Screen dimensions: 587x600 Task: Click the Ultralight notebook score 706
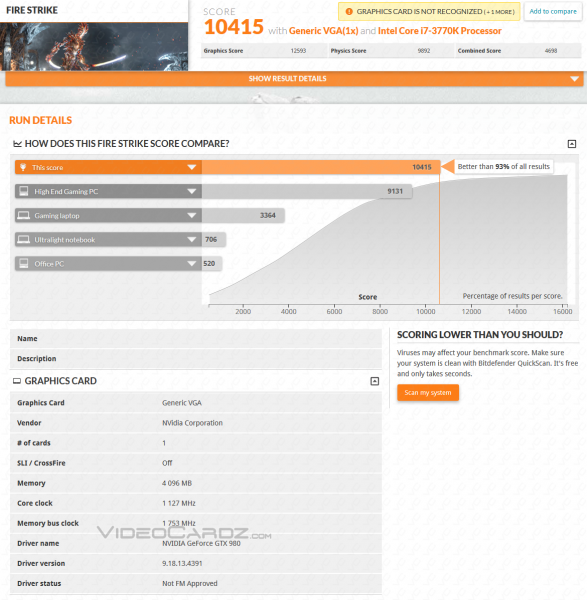pyautogui.click(x=211, y=240)
